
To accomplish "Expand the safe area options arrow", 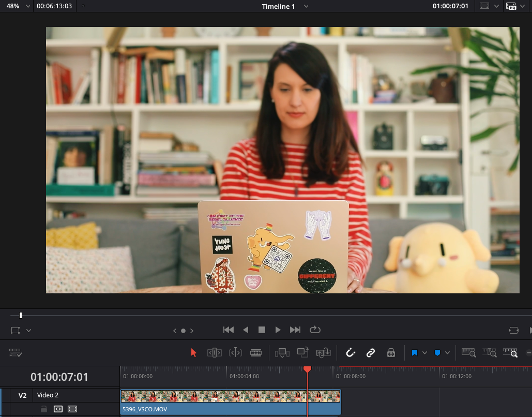I will click(496, 6).
